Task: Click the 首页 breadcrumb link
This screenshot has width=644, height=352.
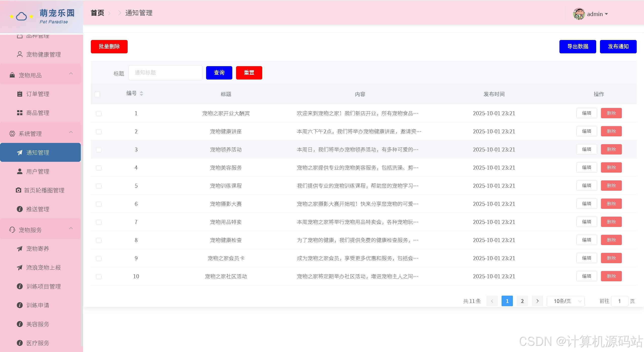Action: [97, 13]
